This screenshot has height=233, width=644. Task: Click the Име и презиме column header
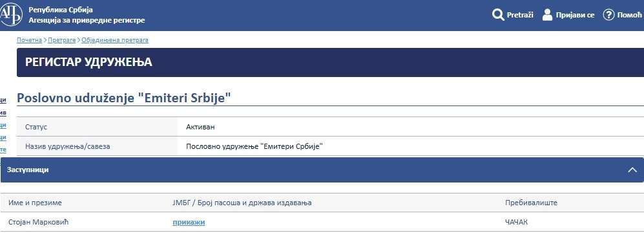point(35,203)
